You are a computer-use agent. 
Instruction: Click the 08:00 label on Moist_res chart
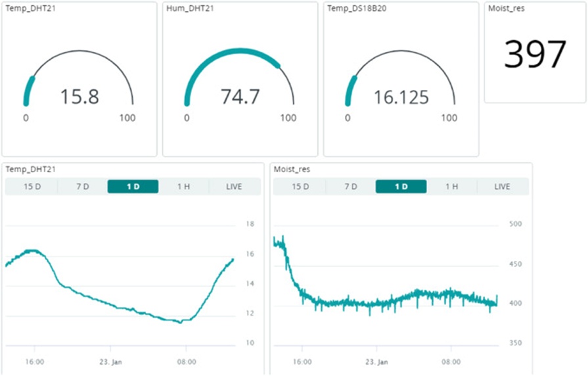451,362
